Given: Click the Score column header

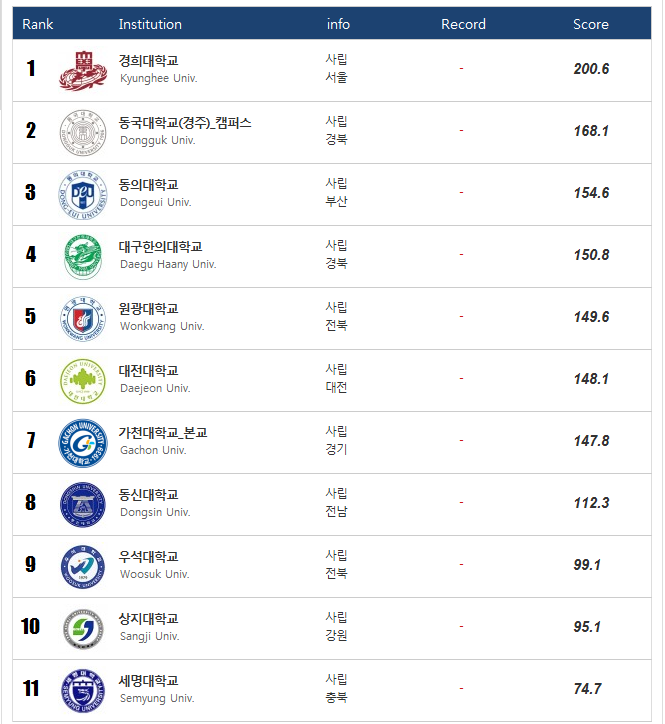Looking at the screenshot, I should pos(590,24).
